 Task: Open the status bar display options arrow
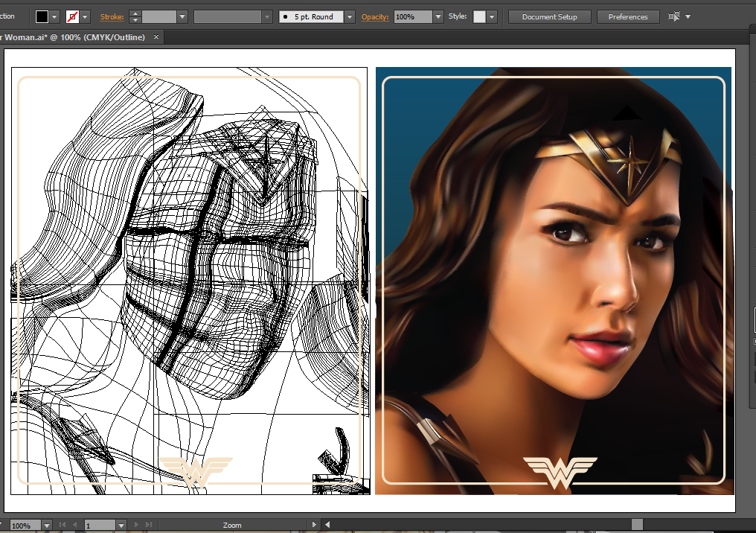(x=314, y=525)
